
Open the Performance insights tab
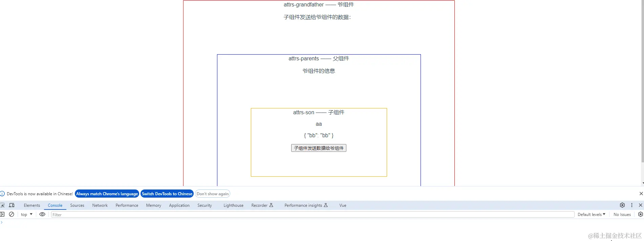point(306,205)
